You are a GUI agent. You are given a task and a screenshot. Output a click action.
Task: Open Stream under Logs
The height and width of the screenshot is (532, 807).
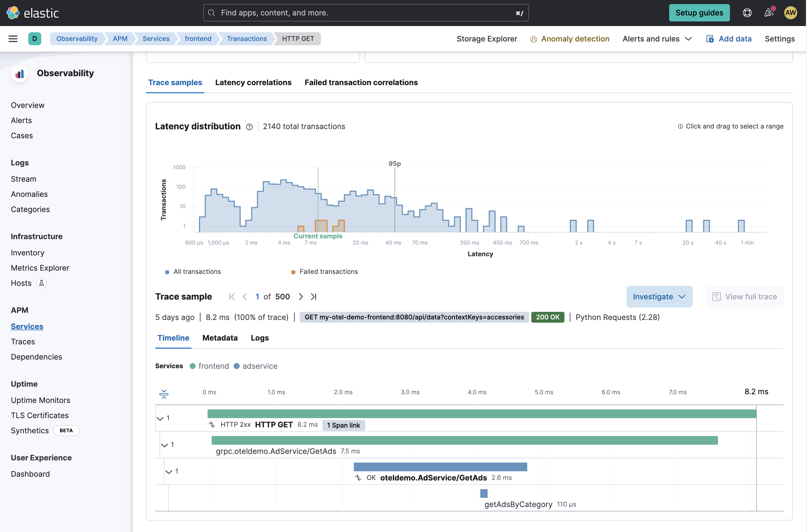(23, 179)
